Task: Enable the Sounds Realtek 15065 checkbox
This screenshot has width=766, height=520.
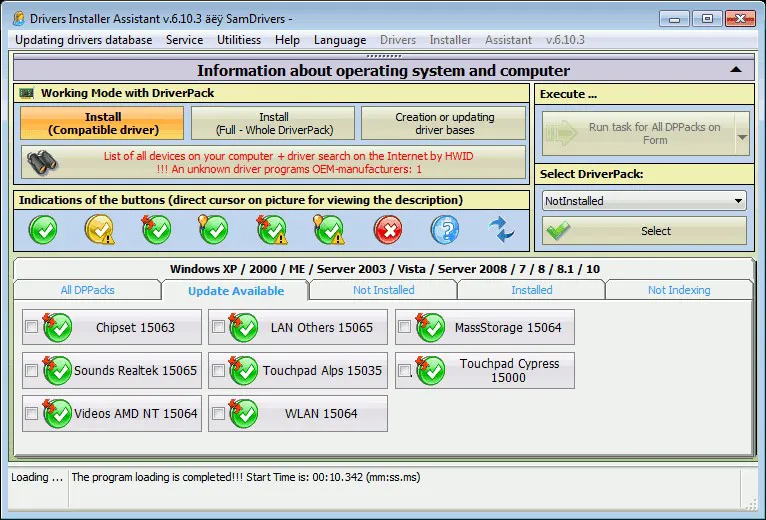Action: pyautogui.click(x=31, y=371)
